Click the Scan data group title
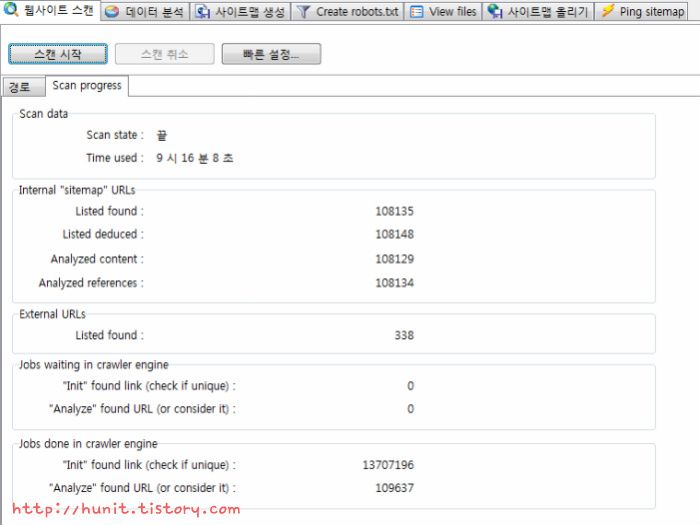Screen dimensions: 700x525 click(44, 114)
